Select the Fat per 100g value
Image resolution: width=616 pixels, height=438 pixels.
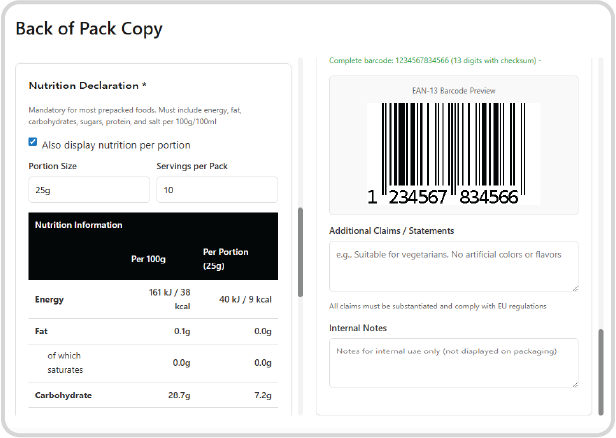[181, 332]
